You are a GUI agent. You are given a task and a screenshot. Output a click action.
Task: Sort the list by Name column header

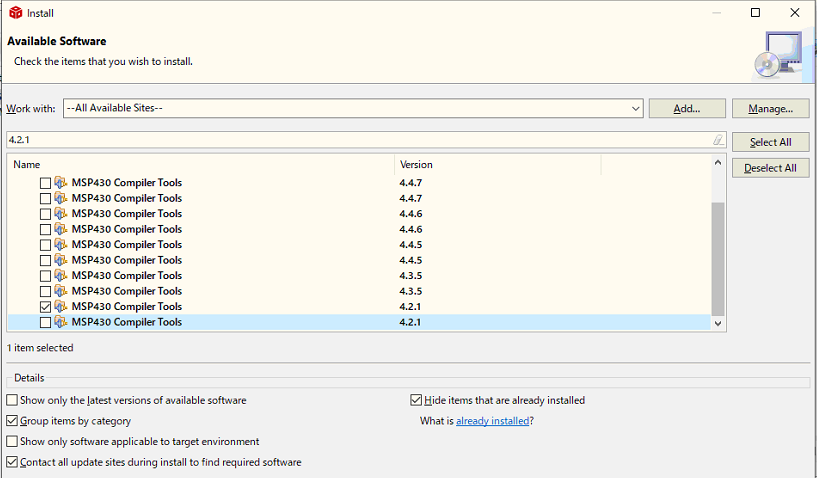click(x=200, y=164)
